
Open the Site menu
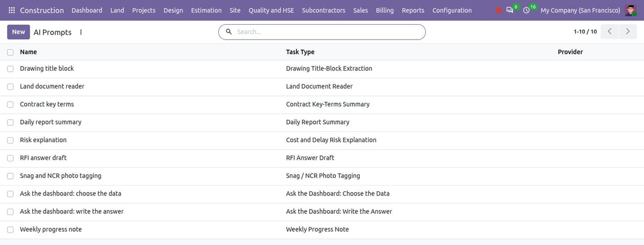click(x=235, y=10)
